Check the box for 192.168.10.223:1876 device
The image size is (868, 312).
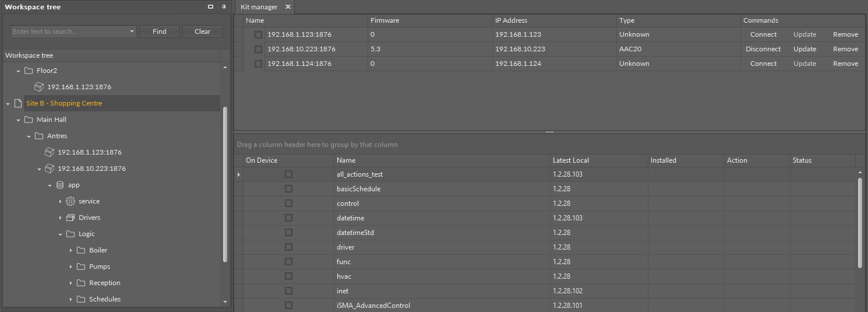pyautogui.click(x=258, y=49)
